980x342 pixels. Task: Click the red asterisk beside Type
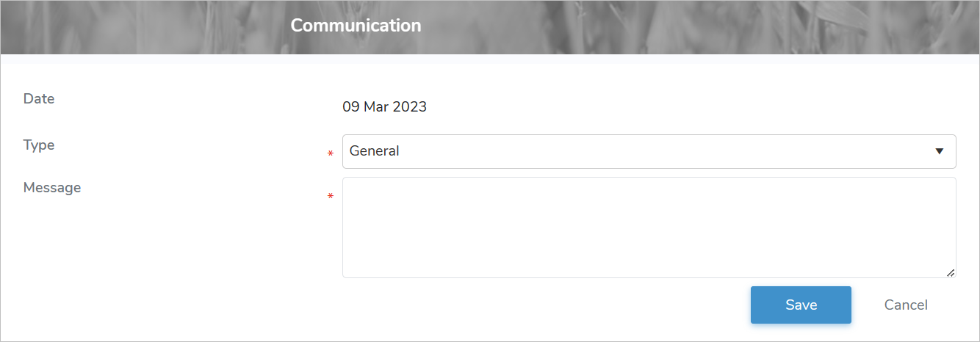(x=331, y=154)
